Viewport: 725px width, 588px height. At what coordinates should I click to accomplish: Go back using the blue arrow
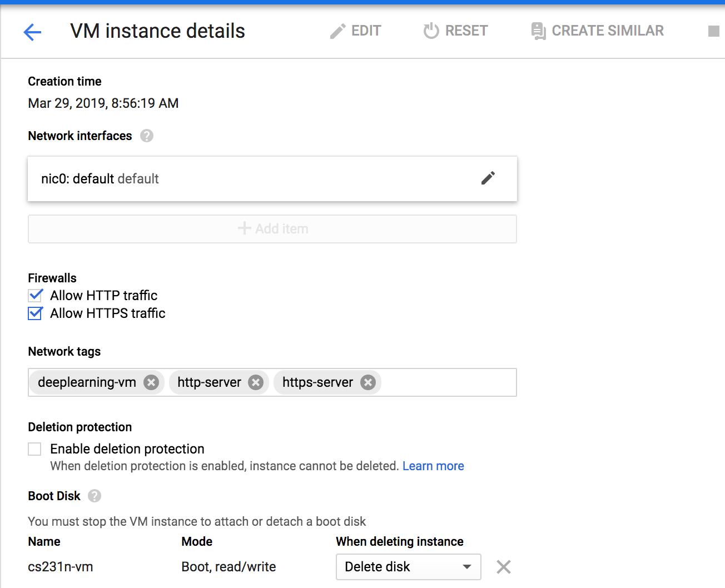pyautogui.click(x=32, y=32)
